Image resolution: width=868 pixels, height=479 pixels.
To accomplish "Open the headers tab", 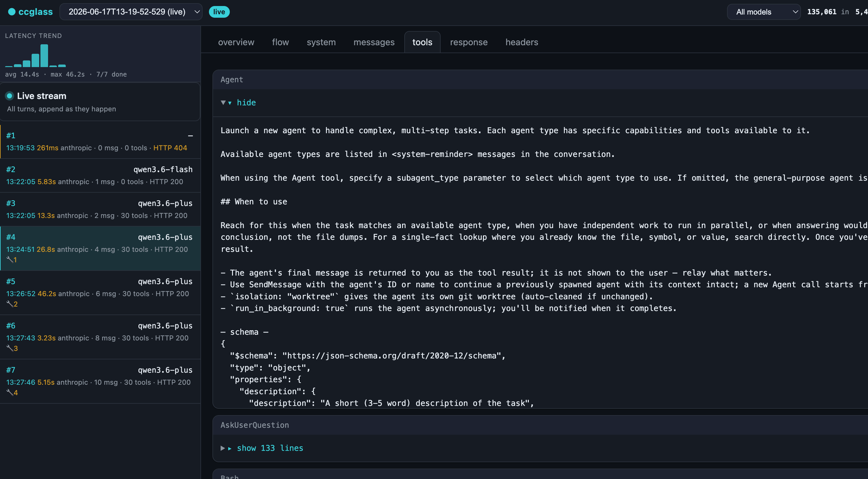I will (x=522, y=42).
